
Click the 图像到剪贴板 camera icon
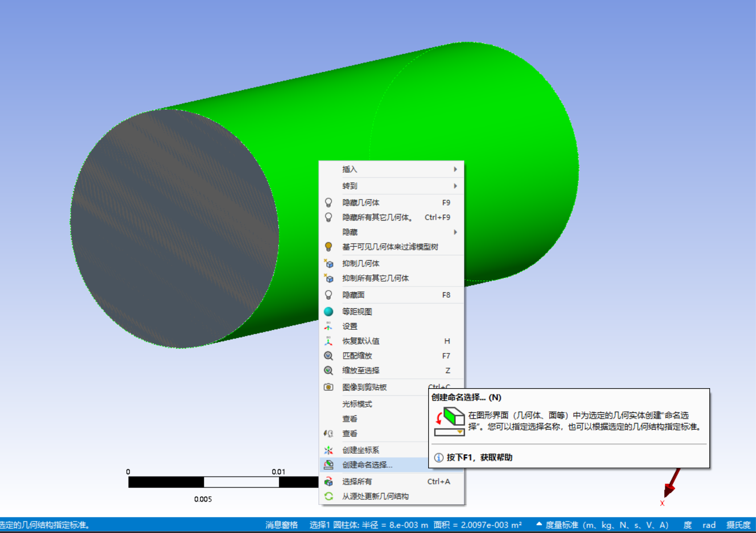click(x=328, y=387)
